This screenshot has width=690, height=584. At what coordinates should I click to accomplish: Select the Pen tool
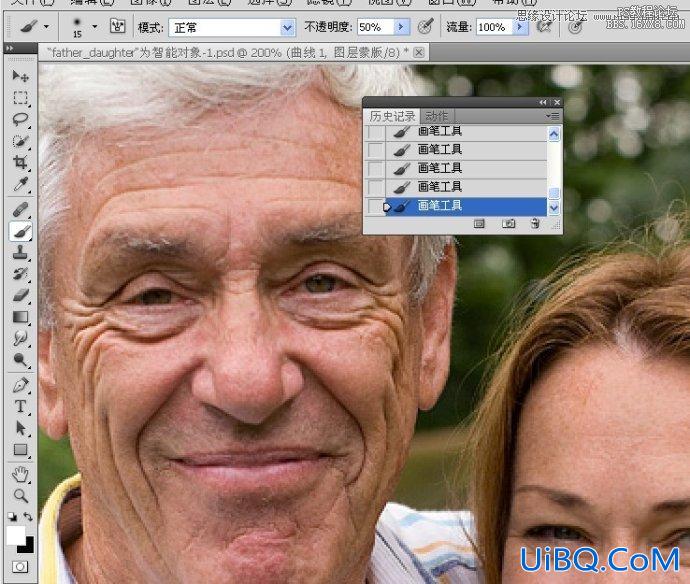(x=20, y=385)
